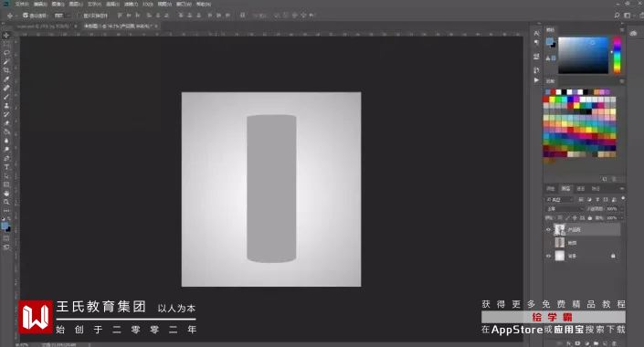Select the Rectangular Marquee tool

click(x=6, y=45)
